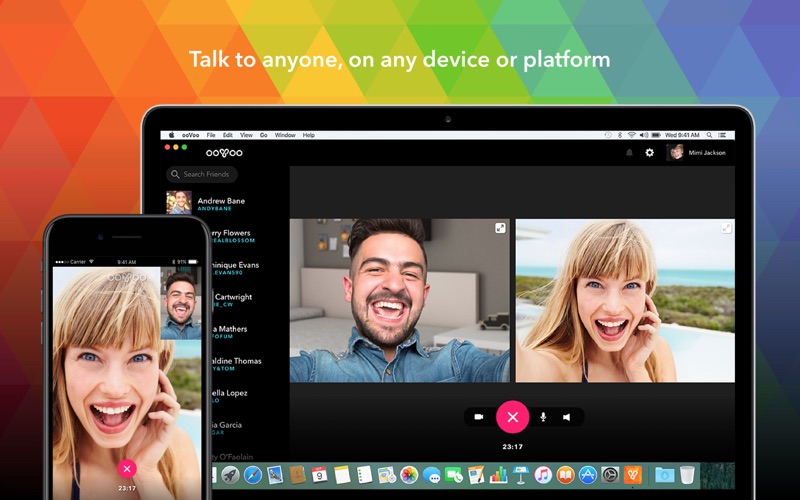This screenshot has height=500, width=800.
Task: Toggle the video camera in call controls
Action: click(x=479, y=417)
